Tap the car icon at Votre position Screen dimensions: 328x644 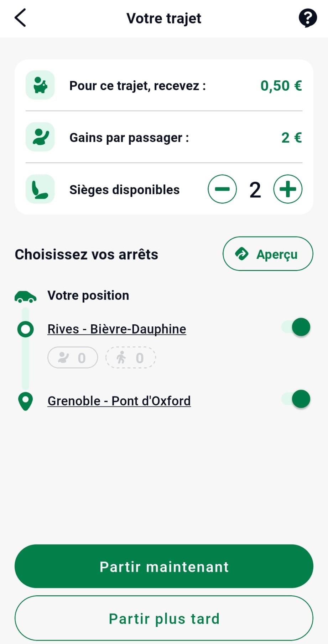pyautogui.click(x=25, y=296)
